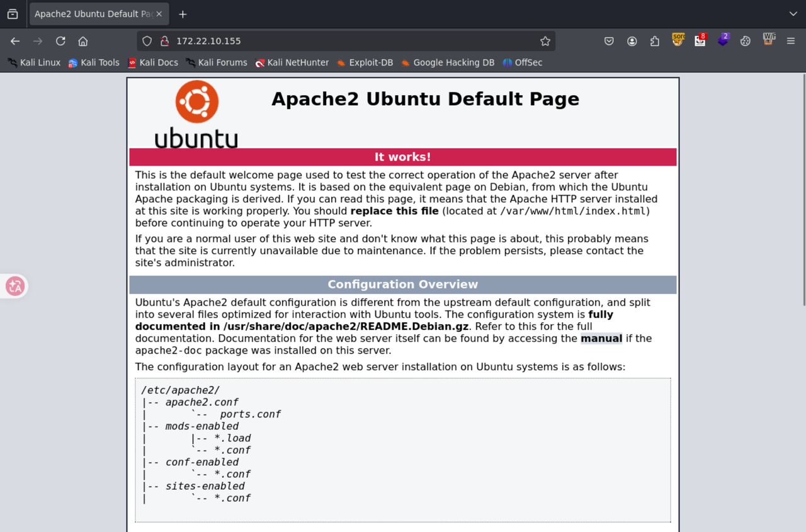Screen dimensions: 806x532
Task: Click the bold replace this file text
Action: click(395, 211)
